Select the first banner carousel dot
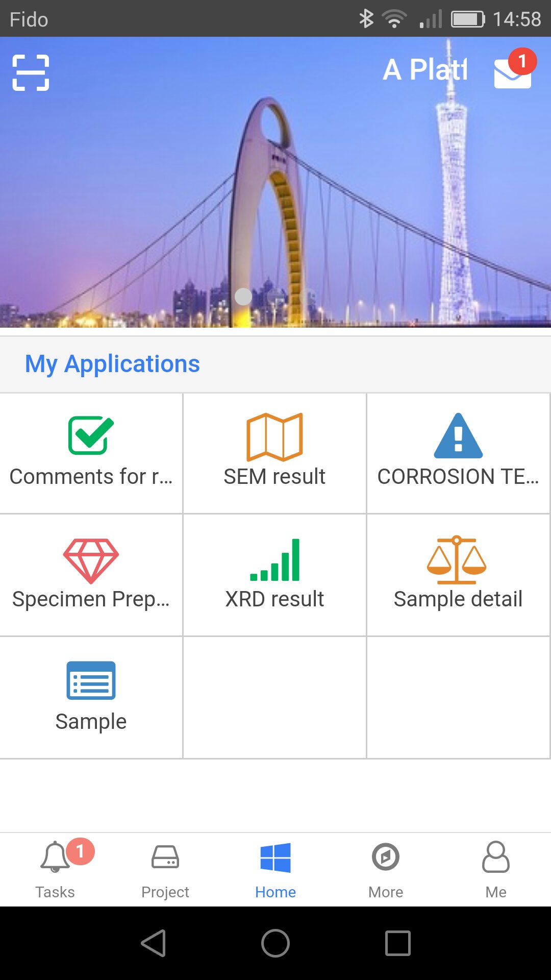551x980 pixels. coord(243,297)
